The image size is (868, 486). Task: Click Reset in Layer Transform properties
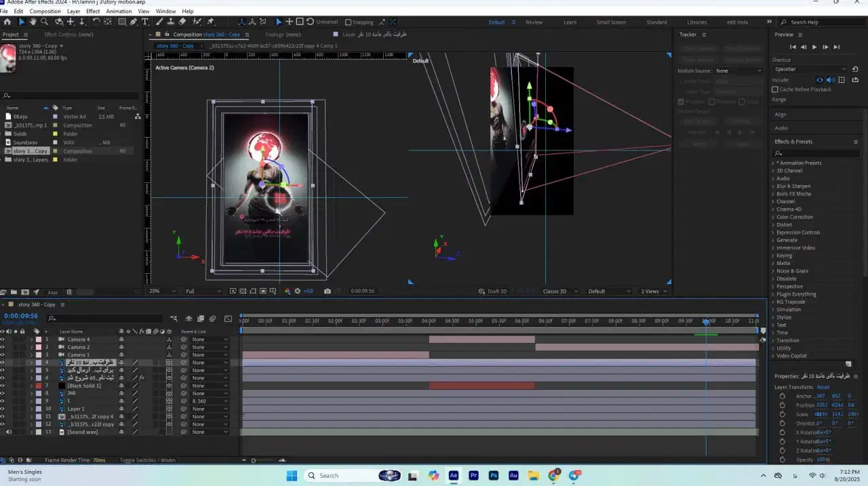pyautogui.click(x=823, y=387)
